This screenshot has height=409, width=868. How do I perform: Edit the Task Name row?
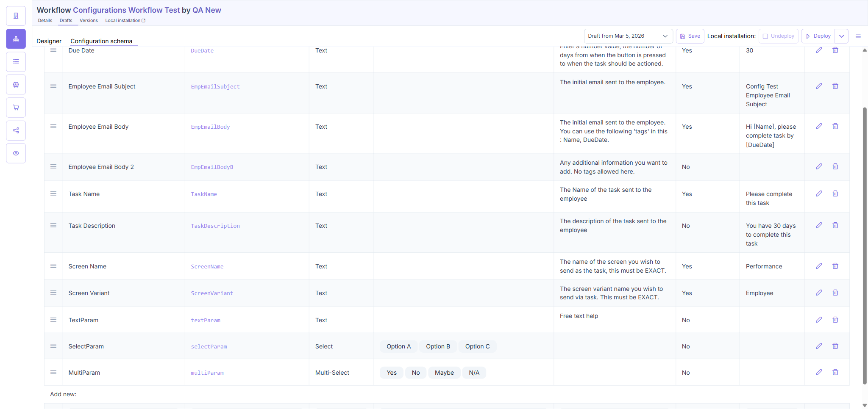(819, 193)
